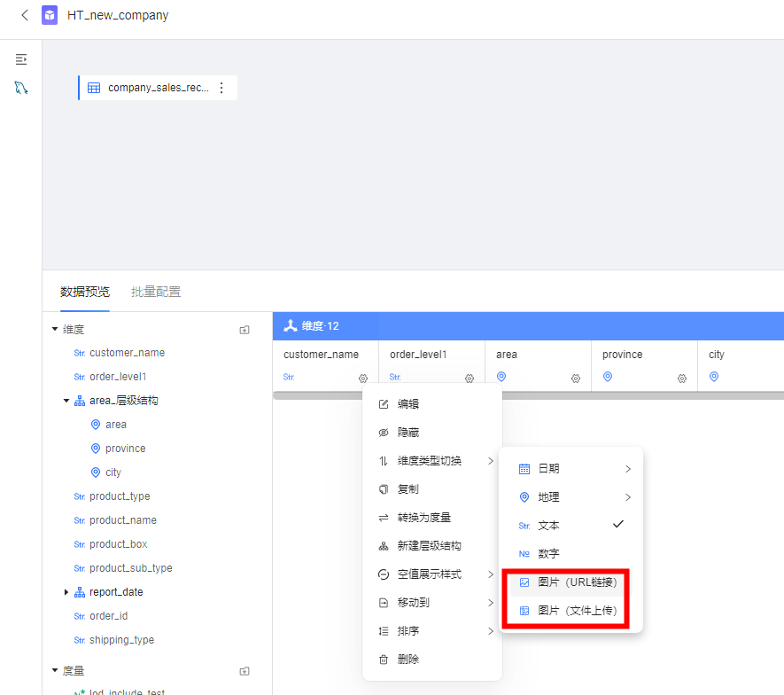This screenshot has width=784, height=695.
Task: Click the back arrow beside HT_new_company
Action: pyautogui.click(x=24, y=15)
